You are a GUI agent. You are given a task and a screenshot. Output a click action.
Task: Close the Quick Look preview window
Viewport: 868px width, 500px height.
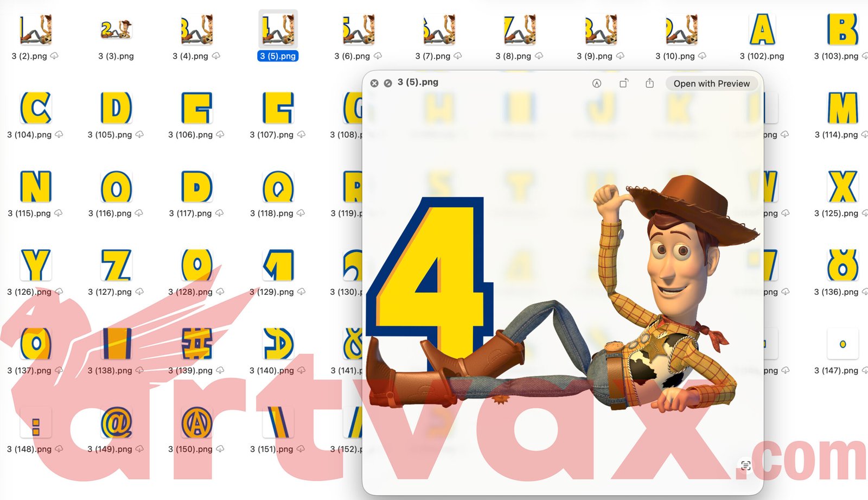(x=374, y=83)
